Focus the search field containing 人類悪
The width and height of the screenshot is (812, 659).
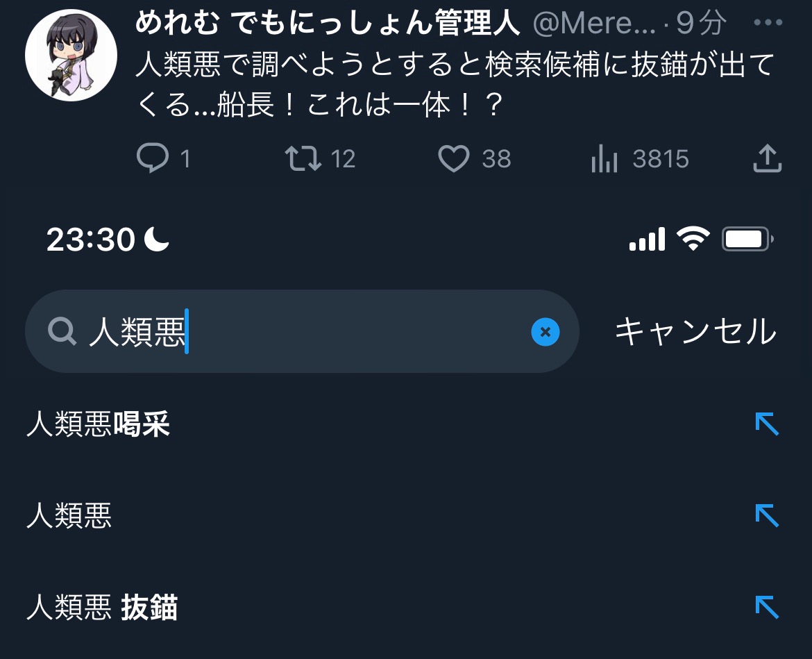(x=302, y=331)
